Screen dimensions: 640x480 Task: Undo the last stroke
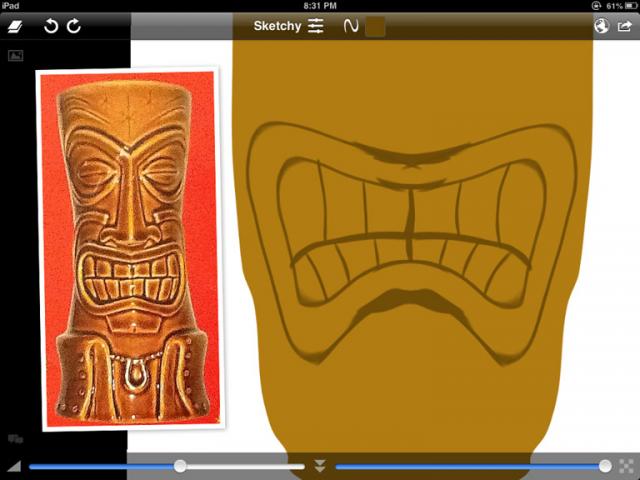pos(51,26)
